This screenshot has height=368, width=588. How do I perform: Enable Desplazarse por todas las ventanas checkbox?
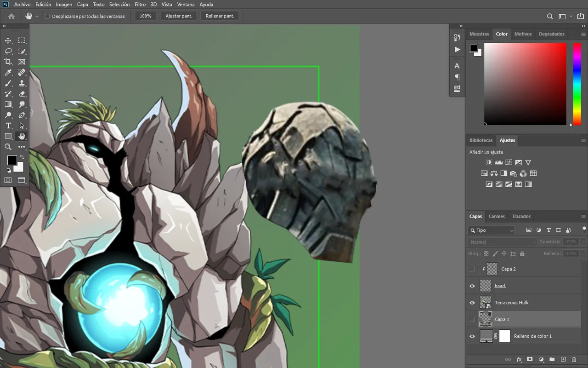47,16
